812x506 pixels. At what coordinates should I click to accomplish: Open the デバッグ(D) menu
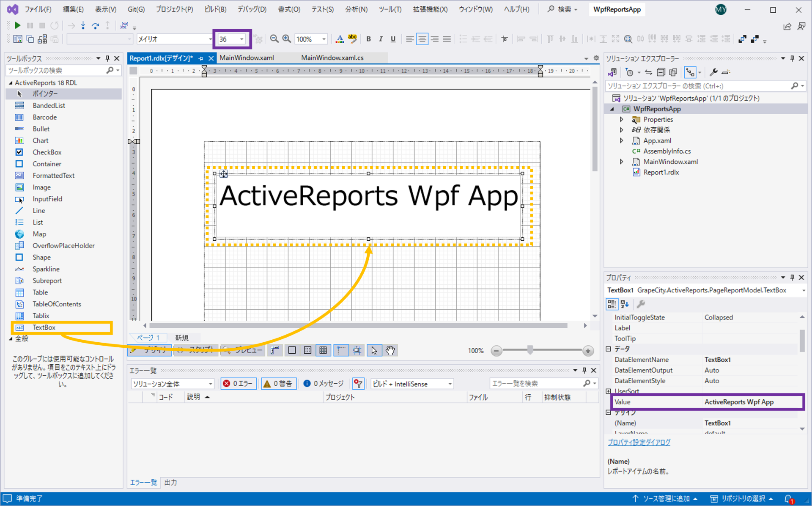[252, 9]
